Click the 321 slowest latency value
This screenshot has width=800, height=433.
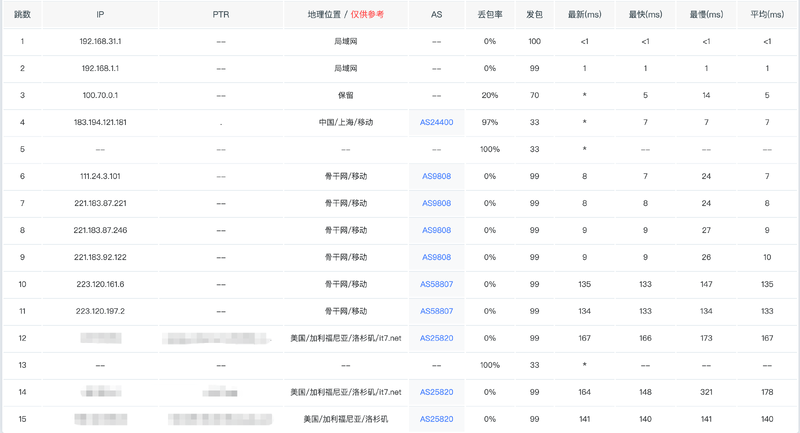[706, 393]
